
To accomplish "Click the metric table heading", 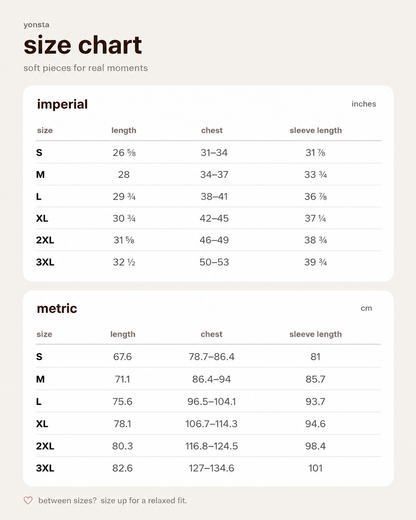I will [x=57, y=308].
